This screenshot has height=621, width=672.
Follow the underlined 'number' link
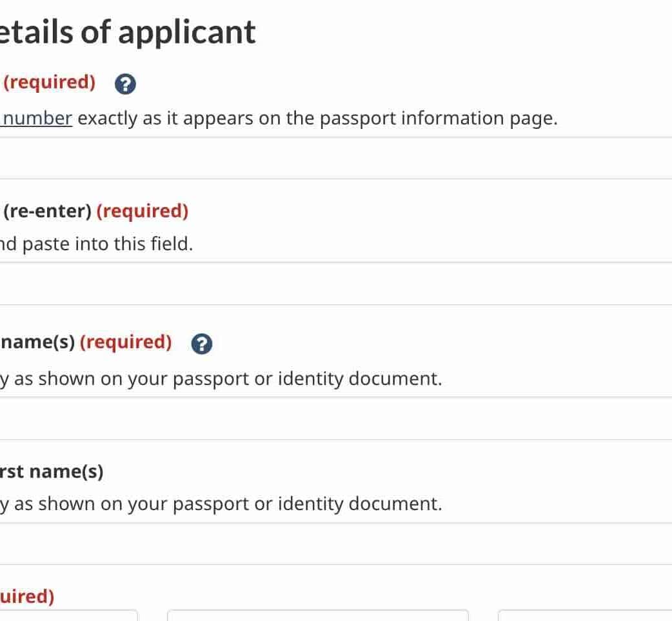(x=37, y=119)
